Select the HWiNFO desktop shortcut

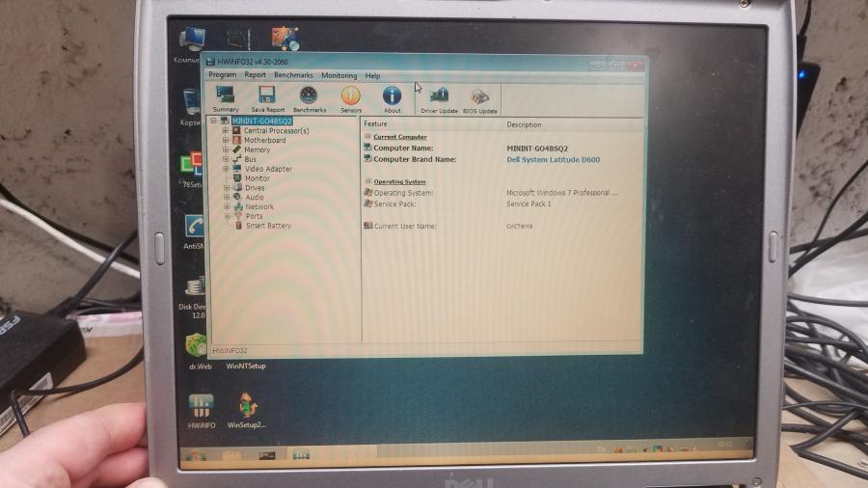click(x=201, y=411)
